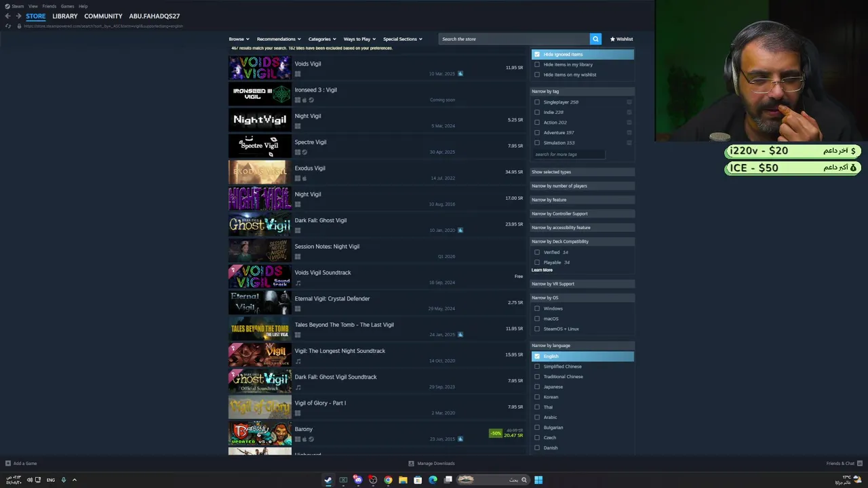This screenshot has width=868, height=488.
Task: Check Hide items in my library
Action: [x=537, y=64]
